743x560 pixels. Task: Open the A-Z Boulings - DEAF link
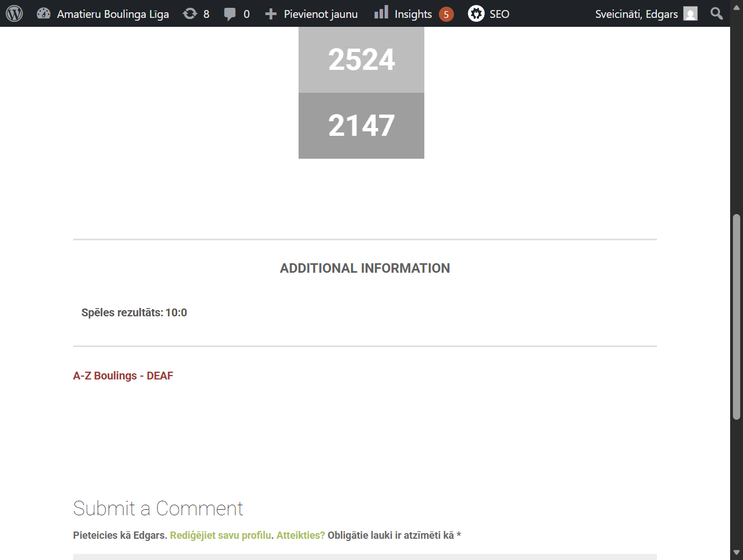click(x=123, y=376)
